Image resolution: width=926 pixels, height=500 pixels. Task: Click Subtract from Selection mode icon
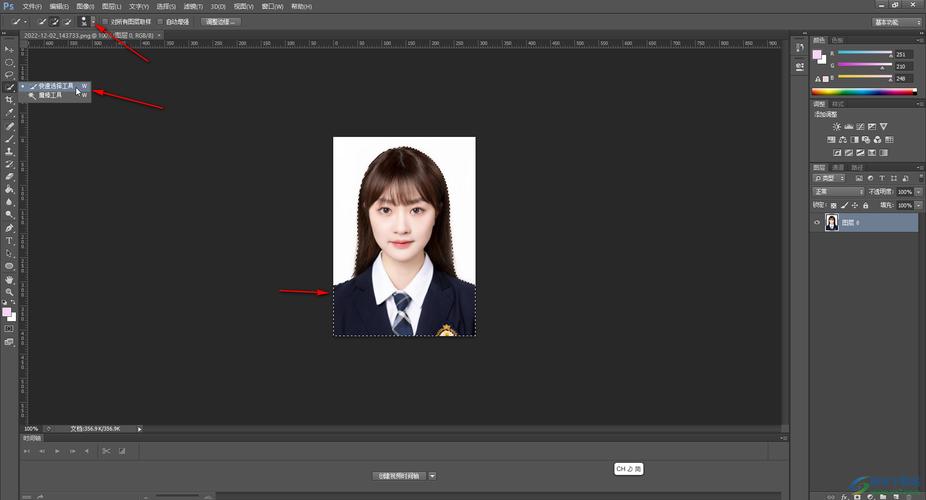click(x=67, y=22)
